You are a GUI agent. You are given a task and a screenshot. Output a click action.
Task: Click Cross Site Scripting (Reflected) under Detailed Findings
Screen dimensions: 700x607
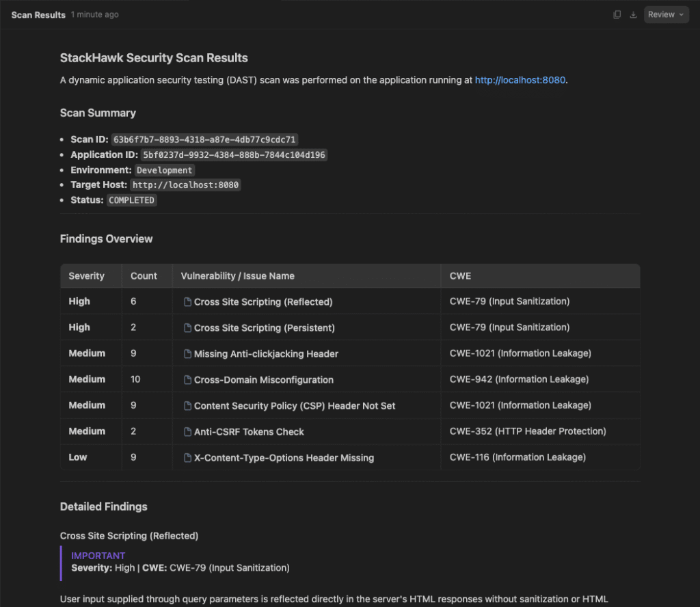pos(129,536)
